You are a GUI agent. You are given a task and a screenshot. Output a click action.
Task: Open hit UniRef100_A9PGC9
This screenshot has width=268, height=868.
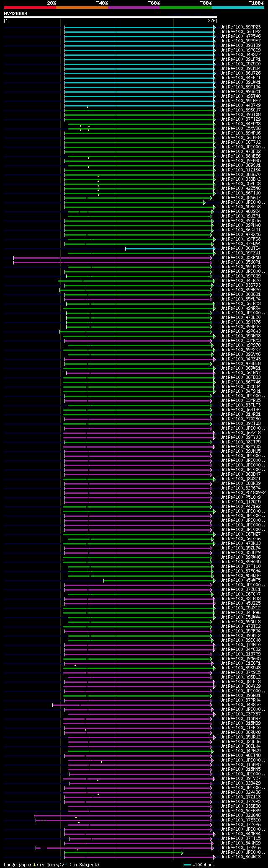pyautogui.click(x=240, y=50)
